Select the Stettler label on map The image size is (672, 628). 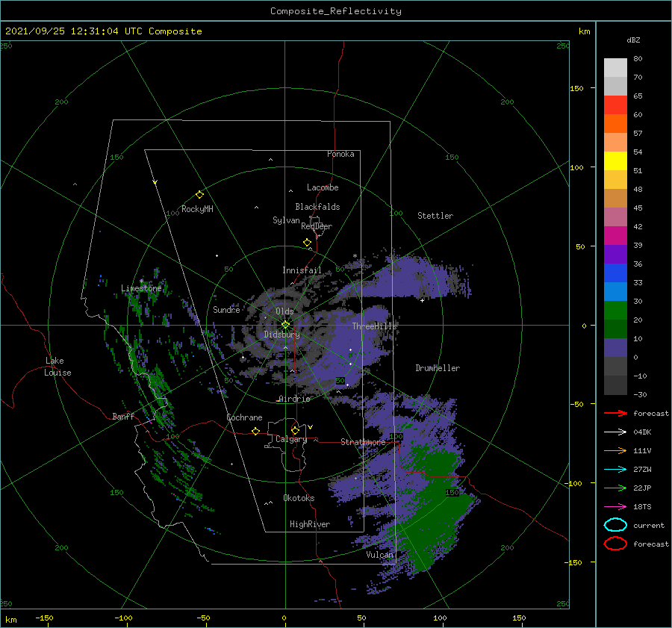(x=435, y=216)
